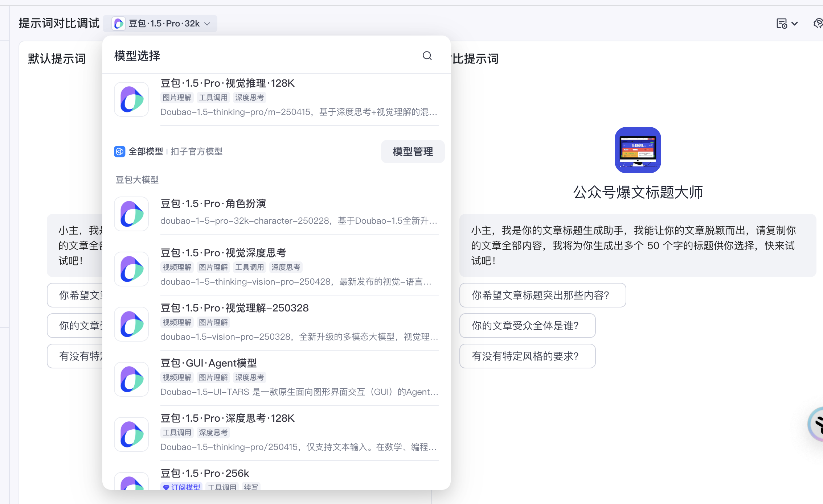Select 豆包·1.5·Pro·视觉理解-250328 model icon

click(131, 324)
